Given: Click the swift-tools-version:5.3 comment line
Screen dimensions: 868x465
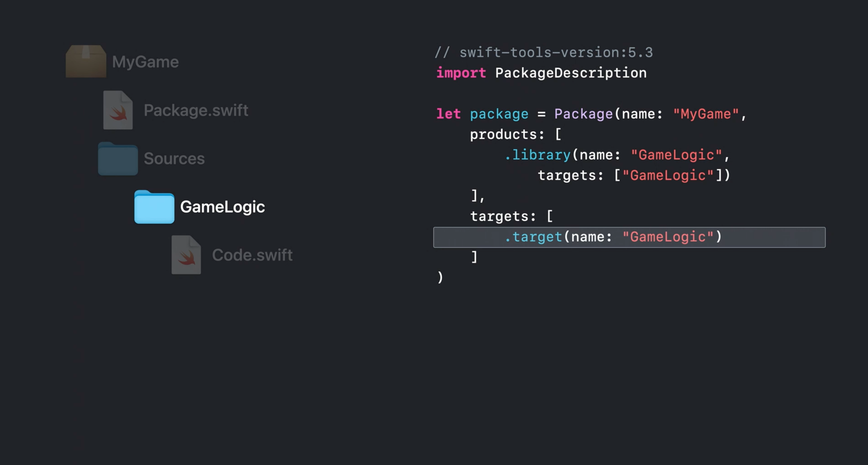Looking at the screenshot, I should 544,52.
